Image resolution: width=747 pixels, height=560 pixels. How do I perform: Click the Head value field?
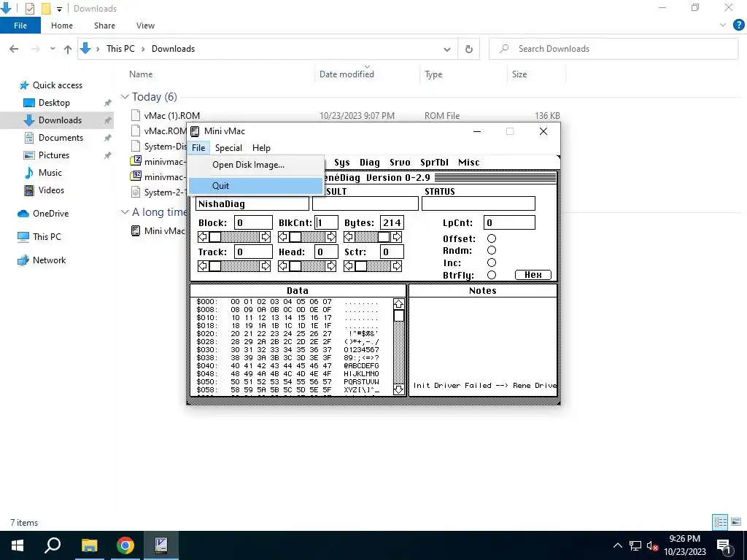[326, 252]
